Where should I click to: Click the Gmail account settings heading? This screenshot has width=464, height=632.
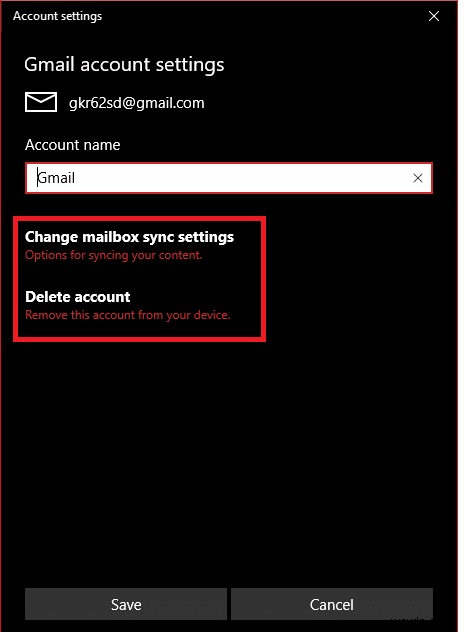[124, 65]
